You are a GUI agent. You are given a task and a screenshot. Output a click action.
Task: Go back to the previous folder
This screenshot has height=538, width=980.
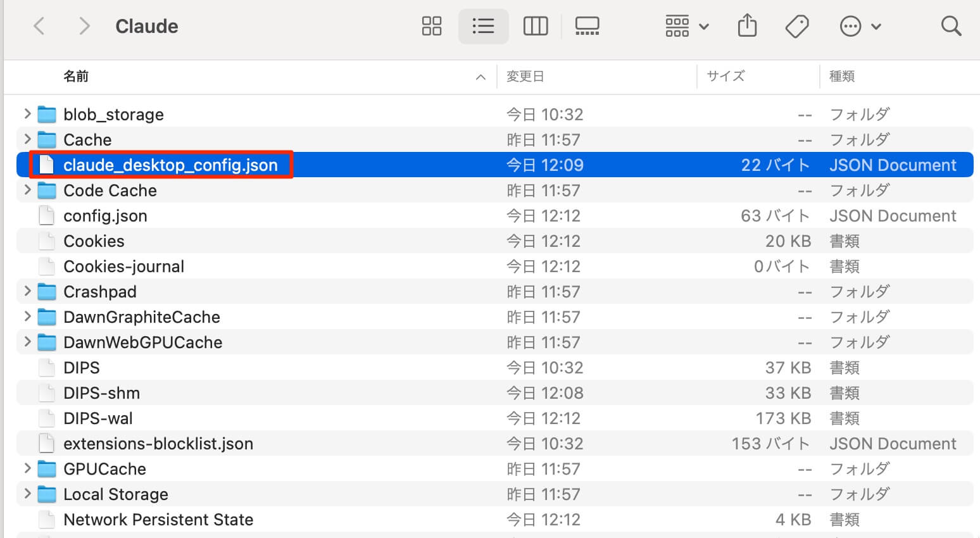39,27
